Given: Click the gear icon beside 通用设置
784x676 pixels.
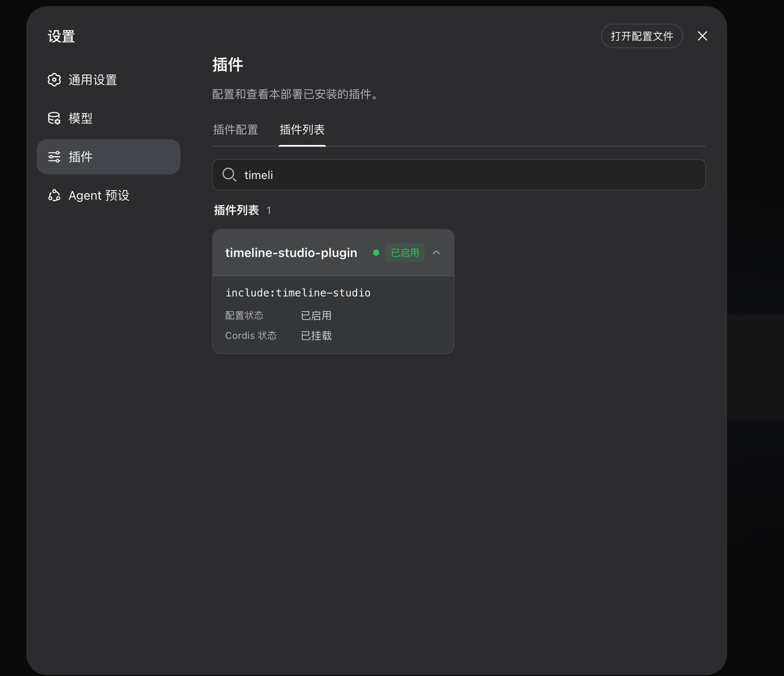Looking at the screenshot, I should pos(54,80).
